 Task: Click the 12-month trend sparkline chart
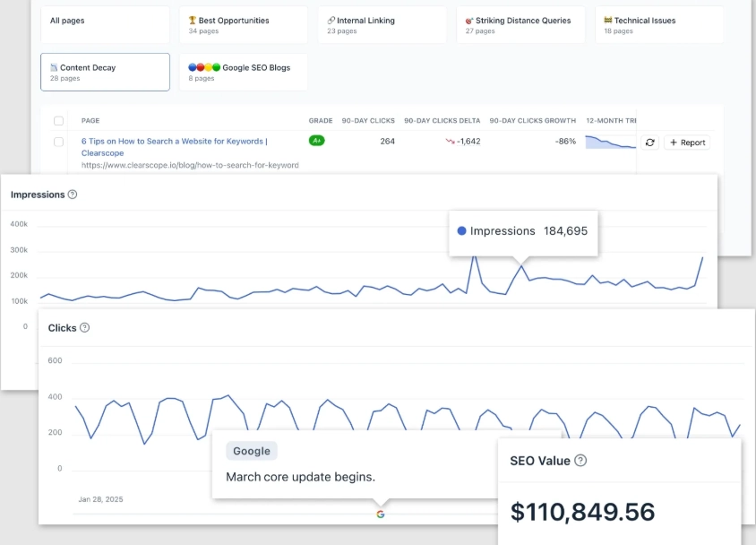[x=610, y=142]
